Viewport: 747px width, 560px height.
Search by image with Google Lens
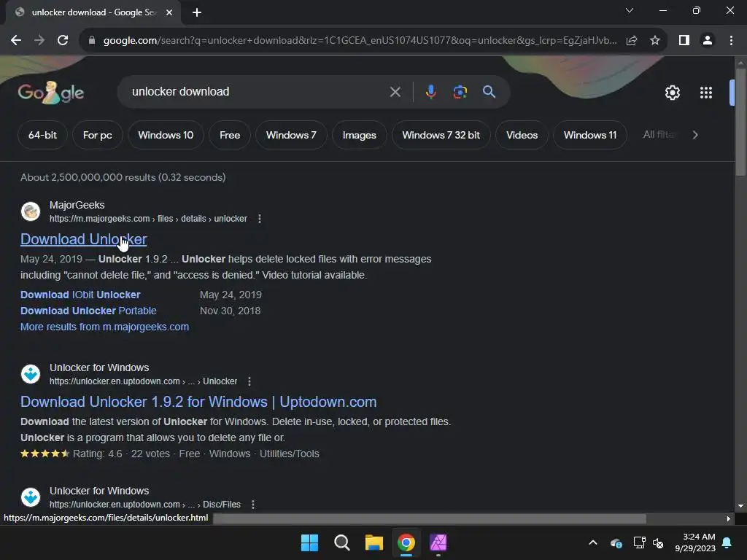pos(460,92)
